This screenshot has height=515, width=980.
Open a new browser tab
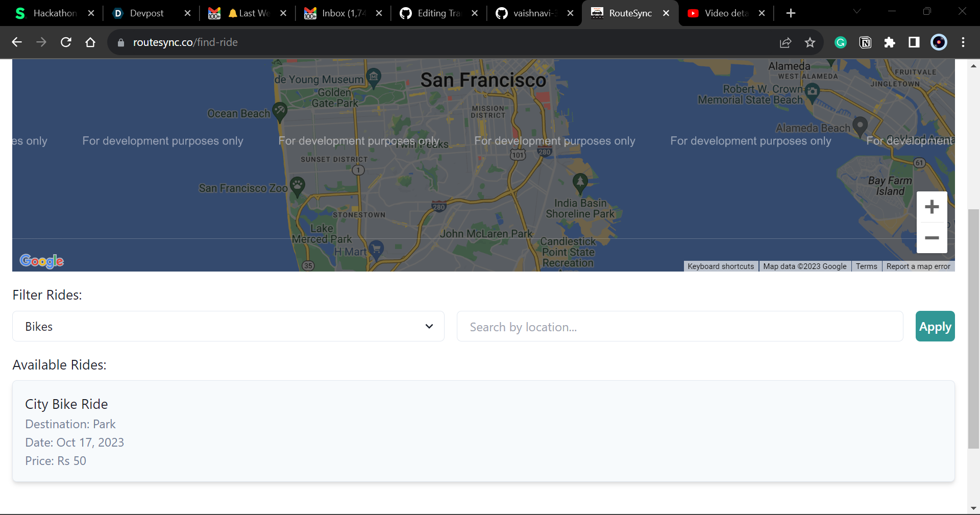pyautogui.click(x=791, y=13)
